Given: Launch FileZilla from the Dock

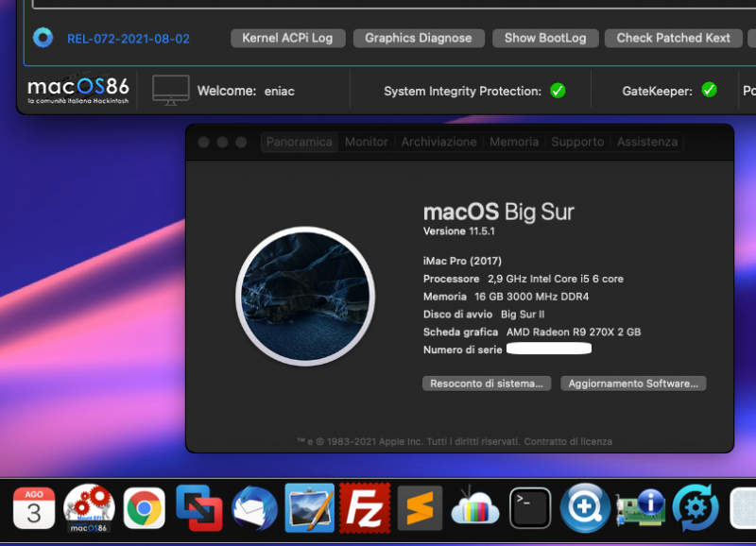Looking at the screenshot, I should [365, 508].
